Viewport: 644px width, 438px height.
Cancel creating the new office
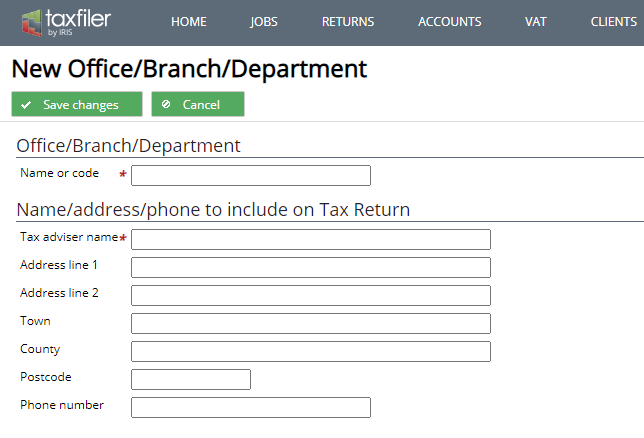tap(198, 104)
